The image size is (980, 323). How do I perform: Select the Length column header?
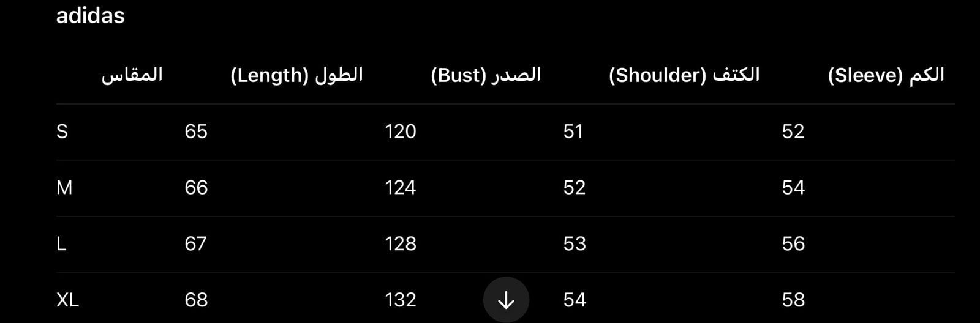pos(296,75)
